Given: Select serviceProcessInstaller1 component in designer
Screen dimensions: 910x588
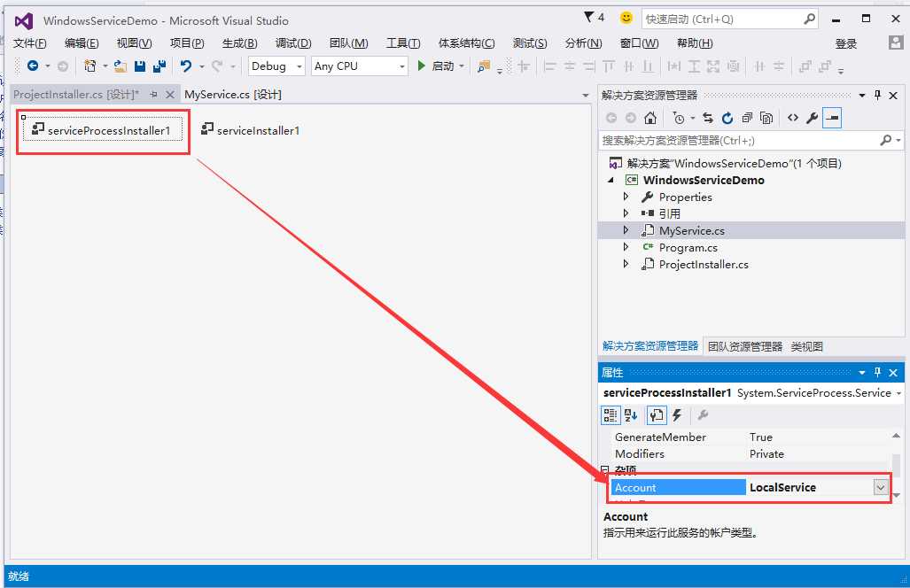Looking at the screenshot, I should 103,130.
